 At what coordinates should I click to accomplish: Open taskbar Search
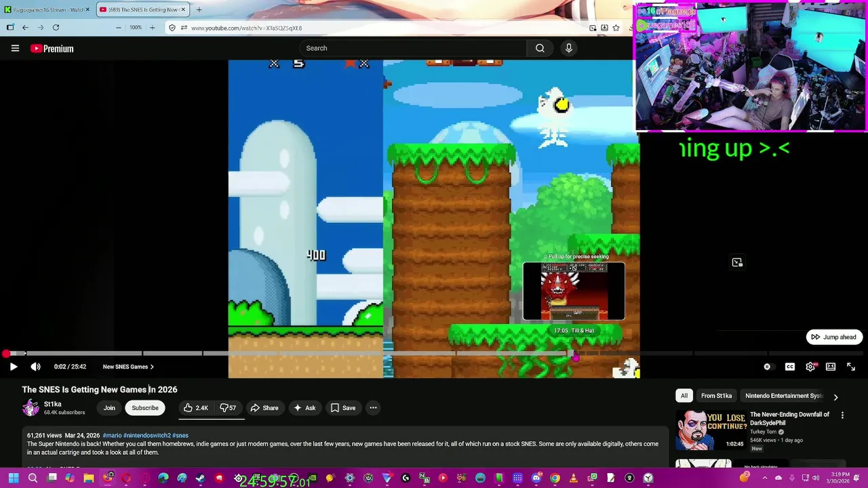(x=33, y=479)
